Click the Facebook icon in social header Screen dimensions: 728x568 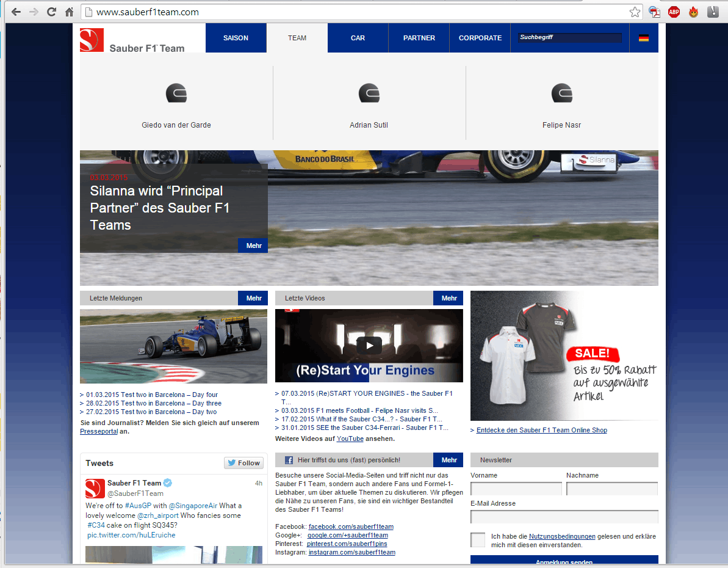click(x=289, y=460)
